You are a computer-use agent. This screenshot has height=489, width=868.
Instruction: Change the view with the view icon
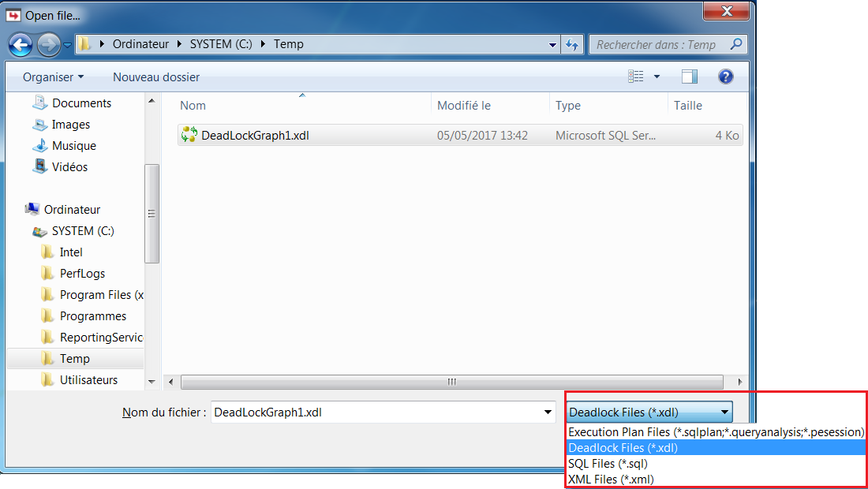coord(635,77)
